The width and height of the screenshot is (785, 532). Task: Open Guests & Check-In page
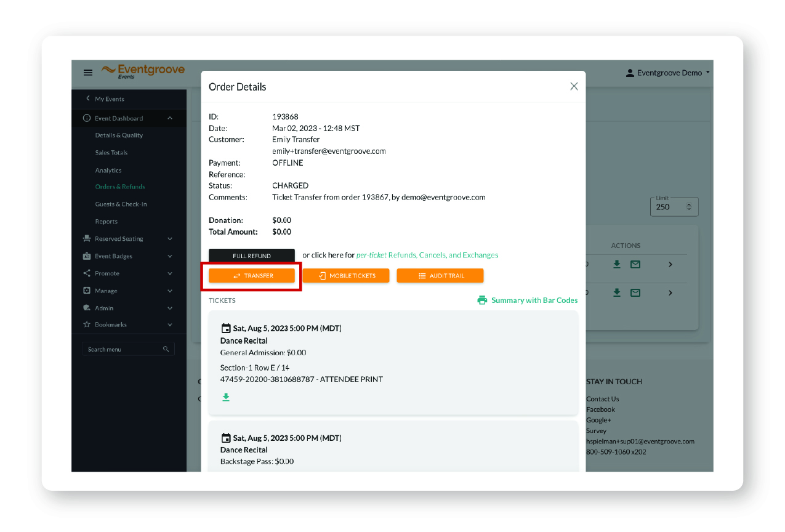[x=121, y=204]
